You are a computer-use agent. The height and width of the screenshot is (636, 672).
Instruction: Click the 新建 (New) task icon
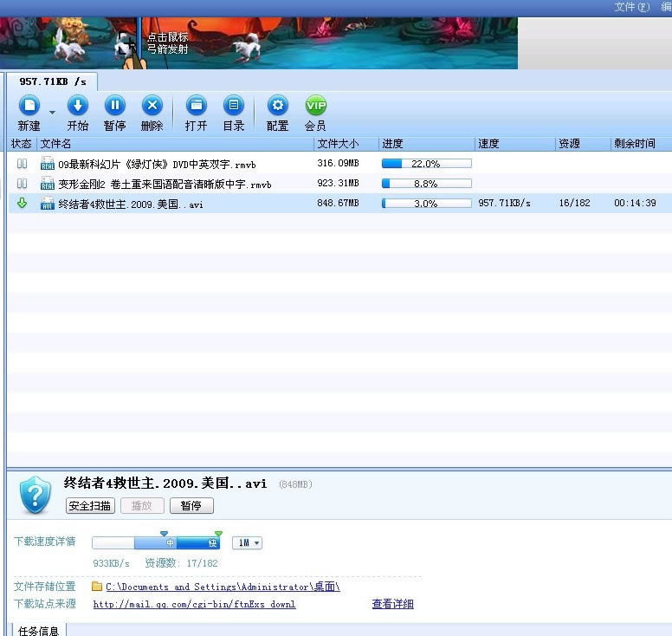tap(29, 106)
